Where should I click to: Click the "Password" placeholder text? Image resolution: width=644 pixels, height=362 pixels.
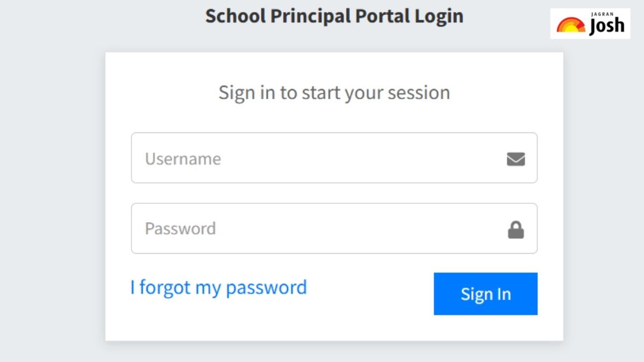coord(180,228)
